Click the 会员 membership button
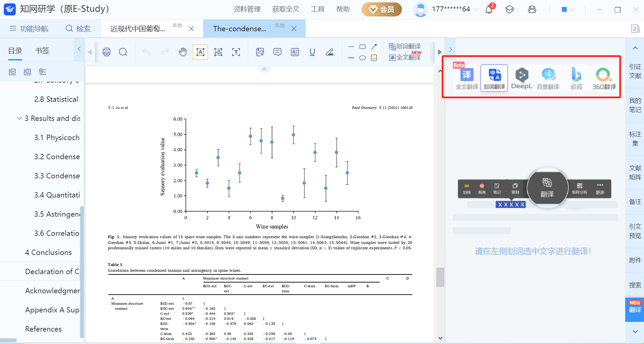Image resolution: width=644 pixels, height=344 pixels. point(381,9)
